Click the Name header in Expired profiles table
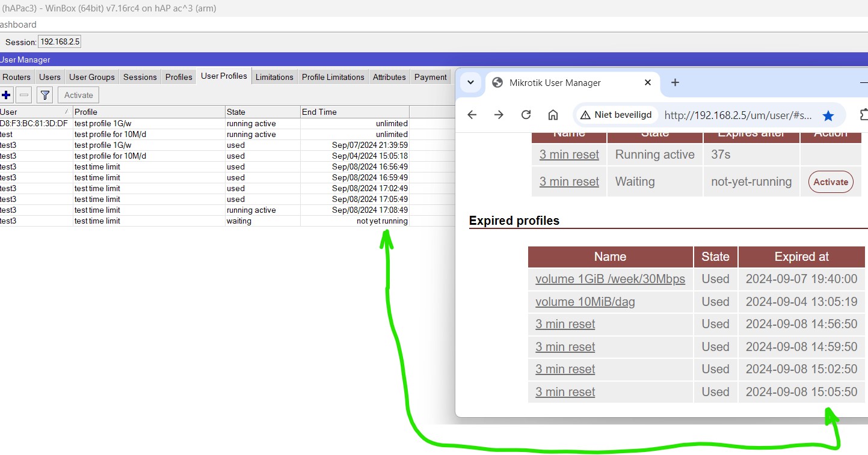Image resolution: width=868 pixels, height=455 pixels. click(x=610, y=257)
